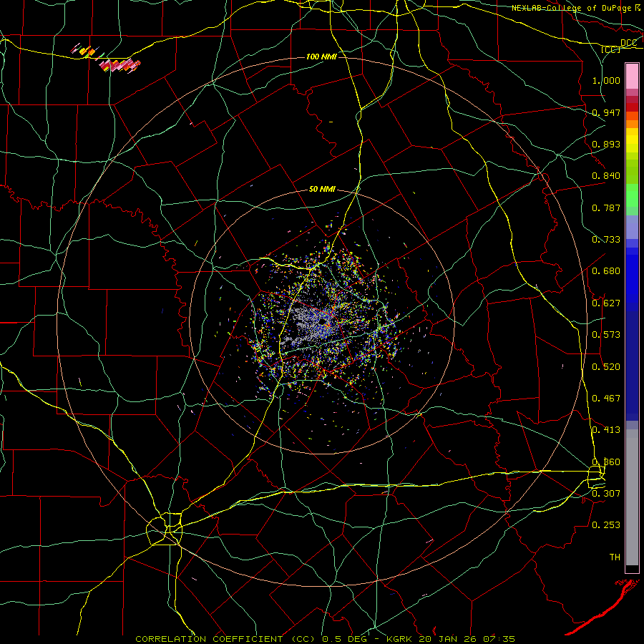644x644 pixels.
Task: Click the 100 NMI range ring label
Action: pos(321,57)
